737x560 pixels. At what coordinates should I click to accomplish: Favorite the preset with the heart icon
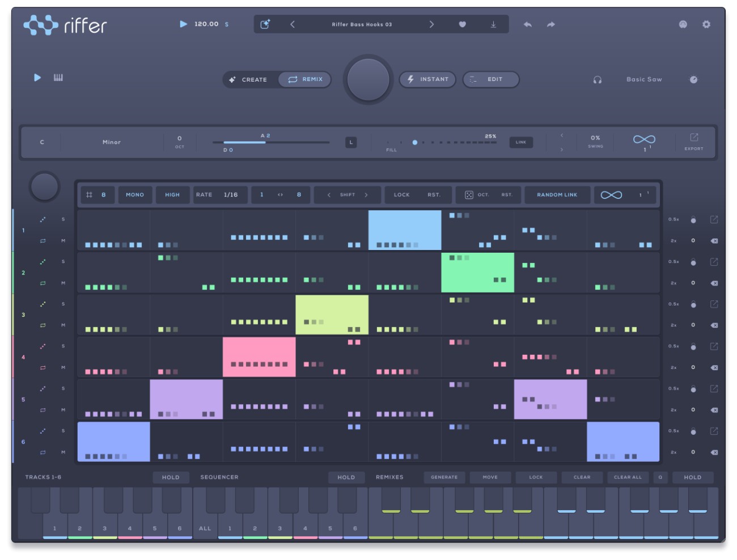462,24
